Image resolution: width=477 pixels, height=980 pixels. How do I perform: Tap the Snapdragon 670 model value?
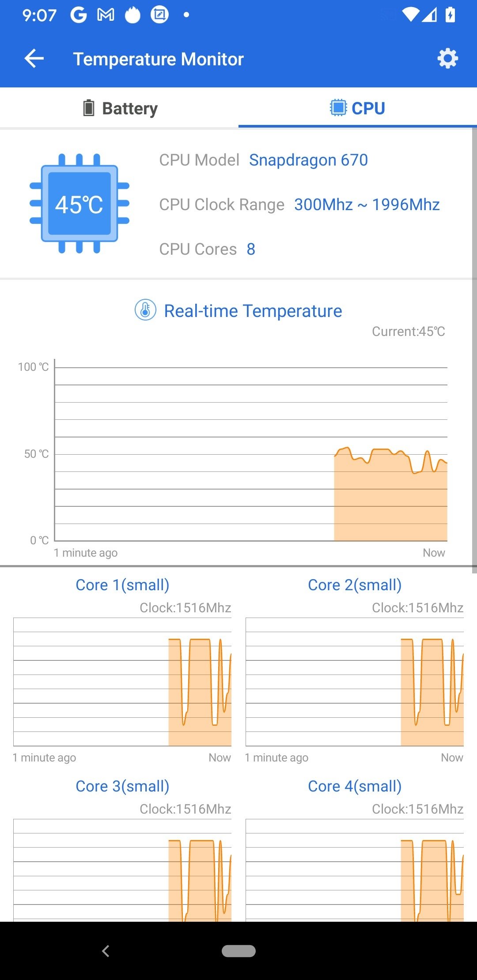click(308, 160)
